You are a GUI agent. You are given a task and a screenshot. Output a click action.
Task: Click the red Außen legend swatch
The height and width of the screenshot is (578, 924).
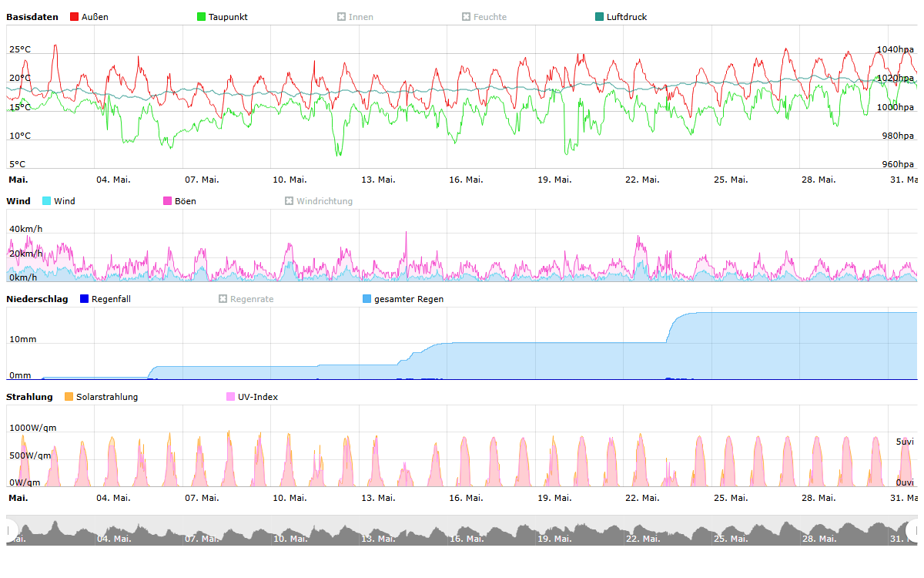(75, 17)
